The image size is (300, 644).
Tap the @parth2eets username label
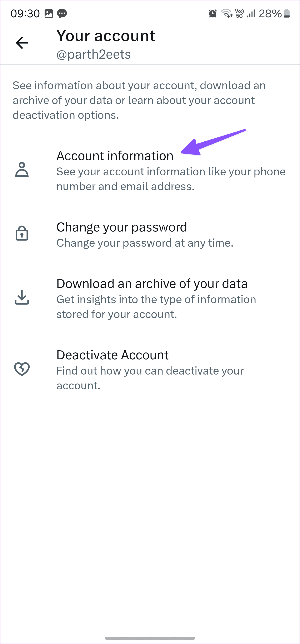[x=93, y=54]
